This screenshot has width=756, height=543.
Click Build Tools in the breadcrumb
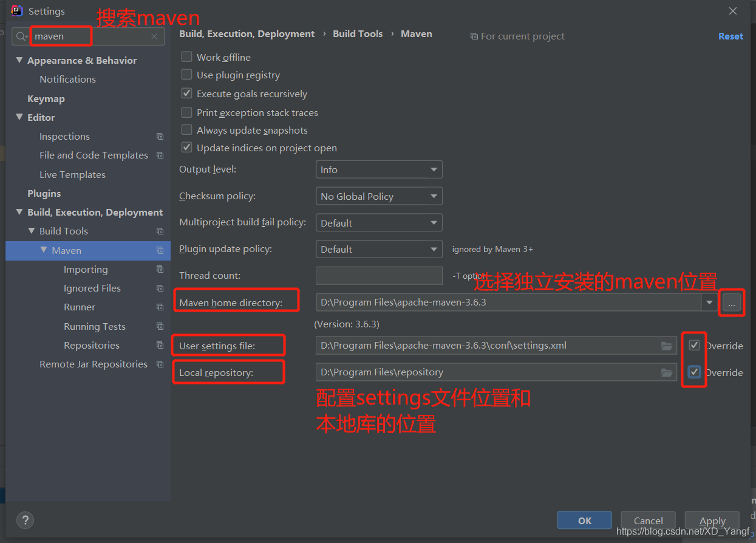click(358, 34)
